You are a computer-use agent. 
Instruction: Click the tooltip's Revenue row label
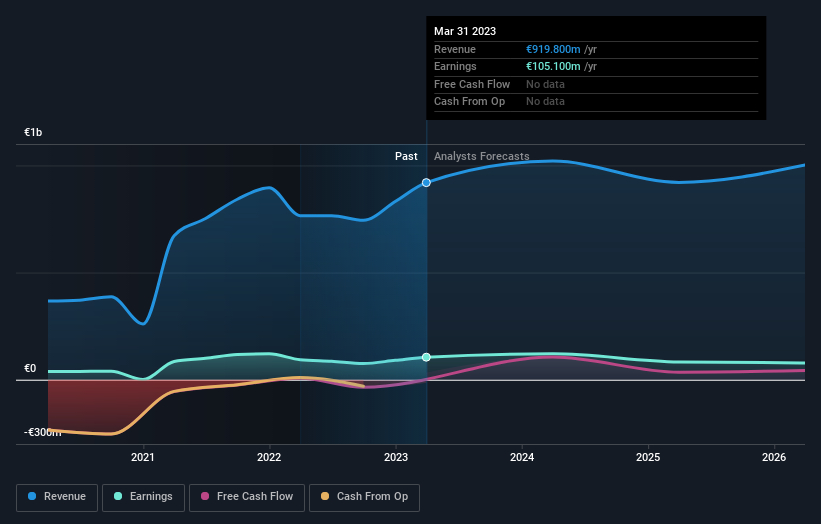coord(455,49)
